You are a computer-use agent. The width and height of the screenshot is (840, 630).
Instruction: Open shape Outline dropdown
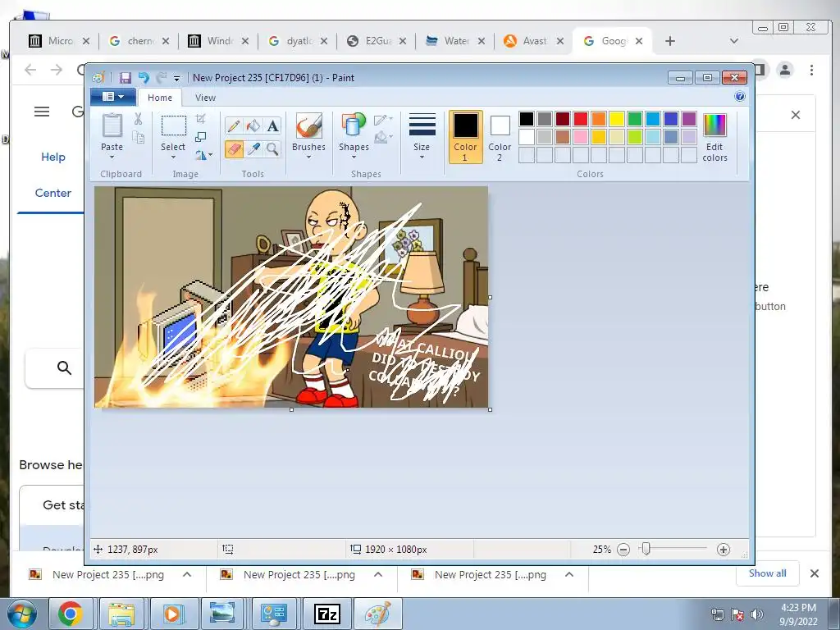(383, 120)
